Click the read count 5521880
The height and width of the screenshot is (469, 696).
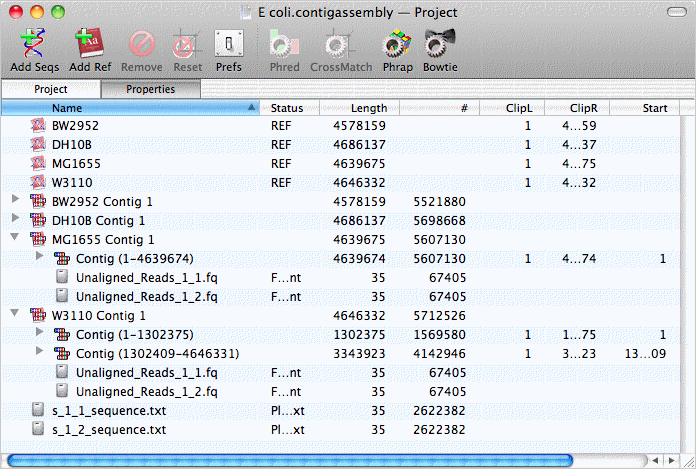click(439, 201)
